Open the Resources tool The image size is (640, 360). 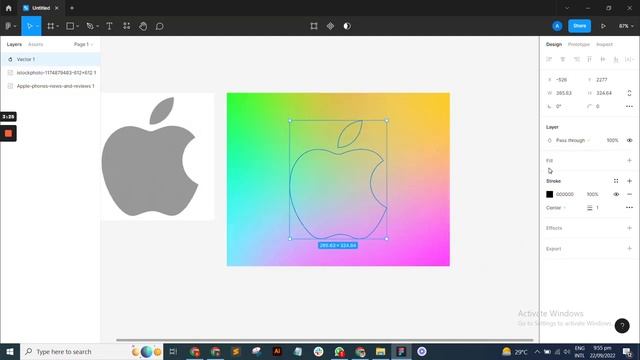click(x=127, y=26)
